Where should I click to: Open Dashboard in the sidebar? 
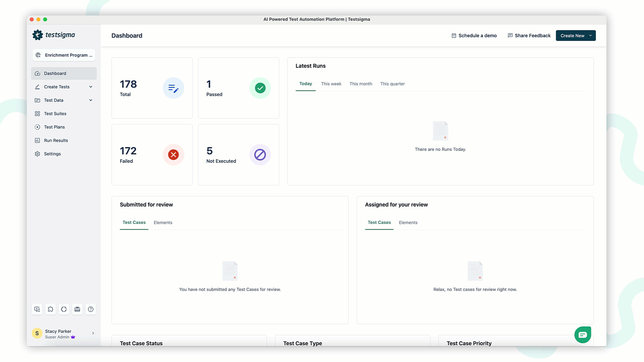(x=64, y=73)
